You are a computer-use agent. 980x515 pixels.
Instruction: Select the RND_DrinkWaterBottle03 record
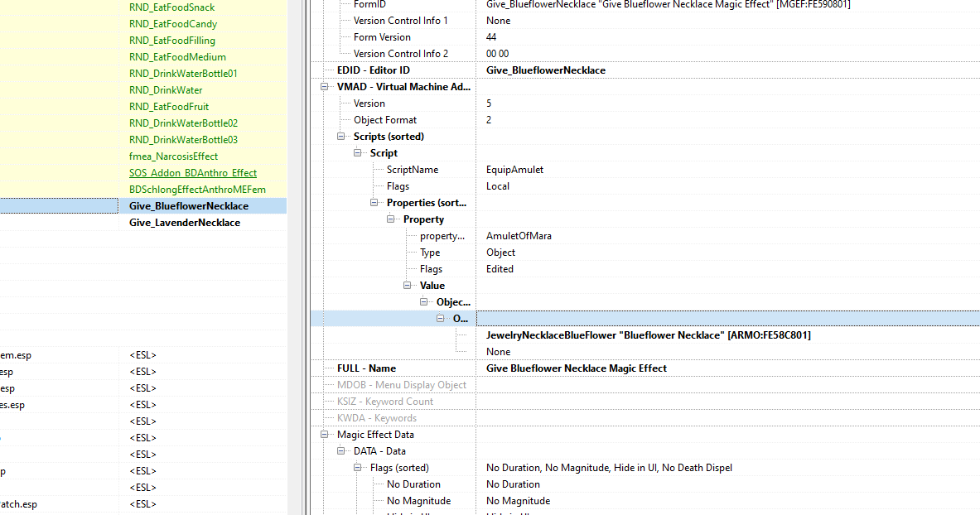pyautogui.click(x=184, y=139)
